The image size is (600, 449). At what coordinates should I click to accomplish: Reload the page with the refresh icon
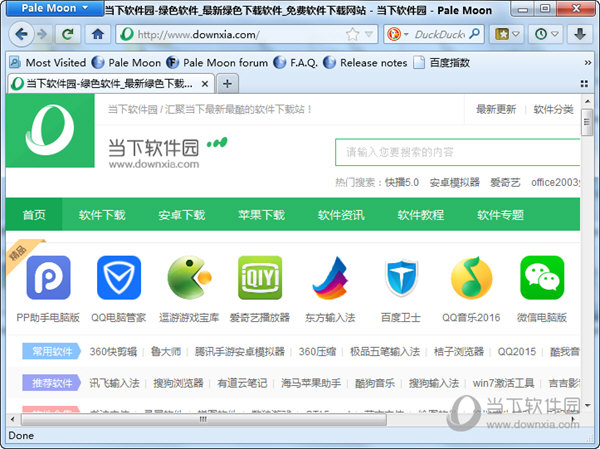click(x=68, y=33)
